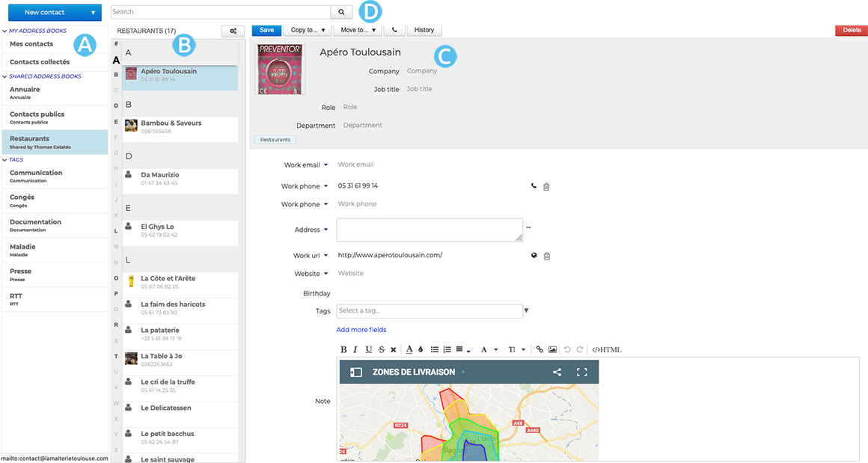Open the contact list settings gears

233,31
